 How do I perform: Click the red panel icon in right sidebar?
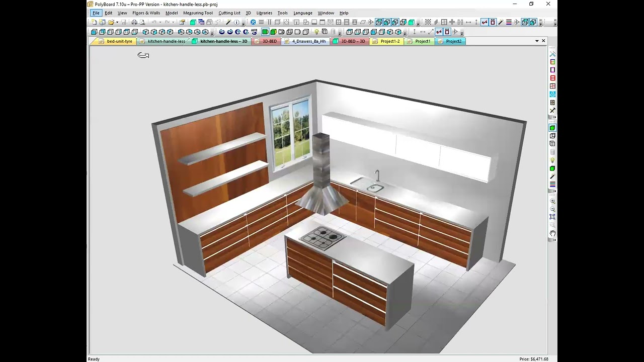coord(552,78)
